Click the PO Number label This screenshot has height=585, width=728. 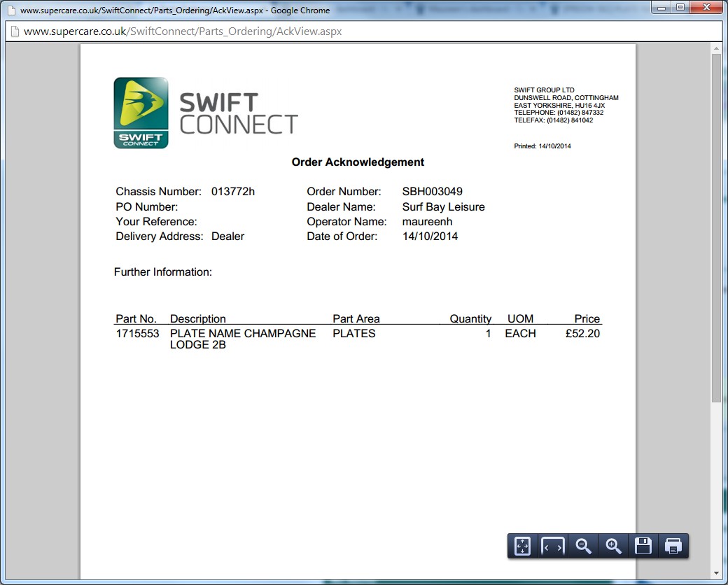point(147,206)
